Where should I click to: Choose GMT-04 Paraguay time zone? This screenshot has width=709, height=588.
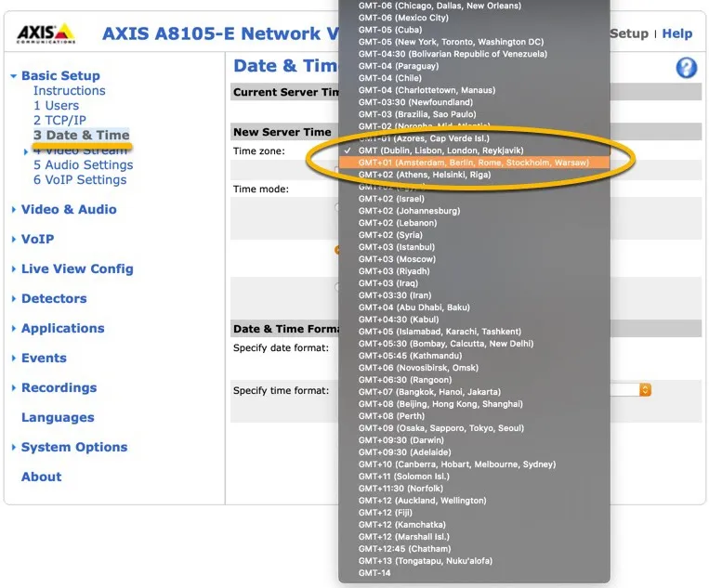(474, 66)
